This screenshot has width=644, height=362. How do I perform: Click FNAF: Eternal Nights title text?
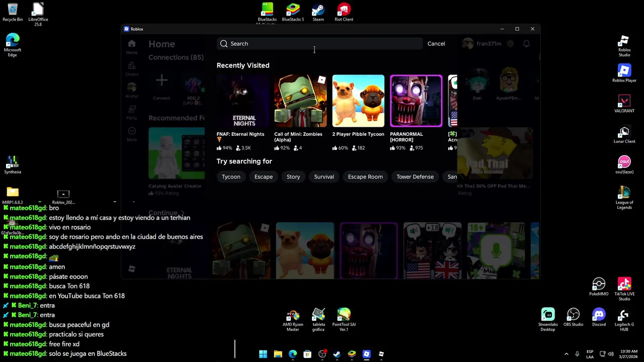click(240, 134)
